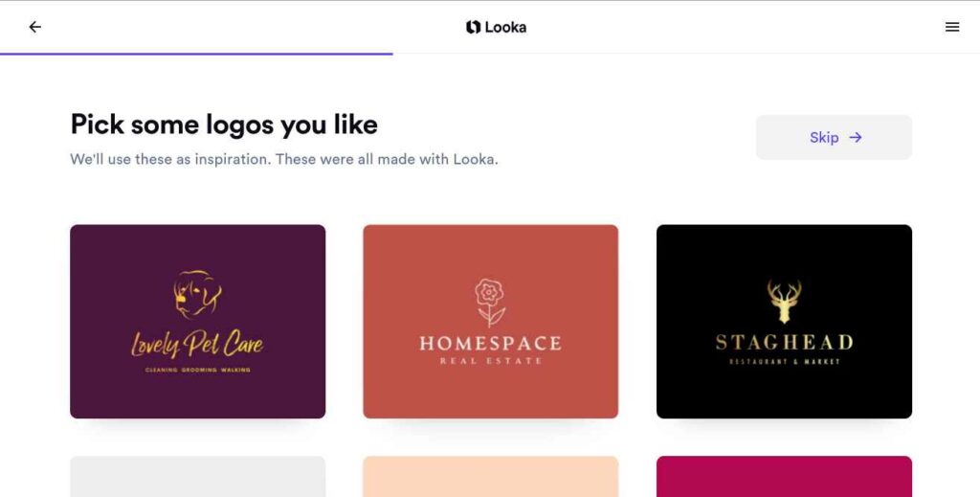Open the hamburger menu icon

952,27
